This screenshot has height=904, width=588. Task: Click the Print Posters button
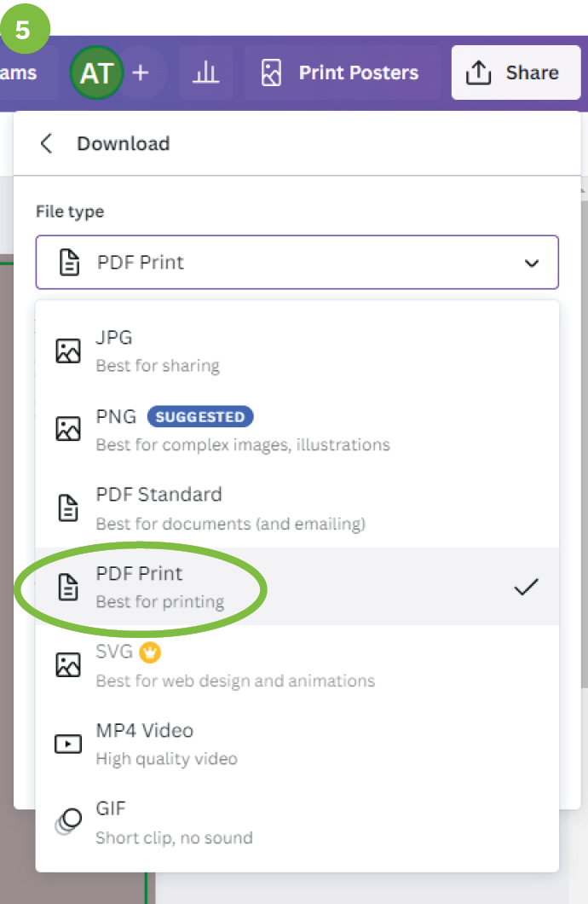341,73
